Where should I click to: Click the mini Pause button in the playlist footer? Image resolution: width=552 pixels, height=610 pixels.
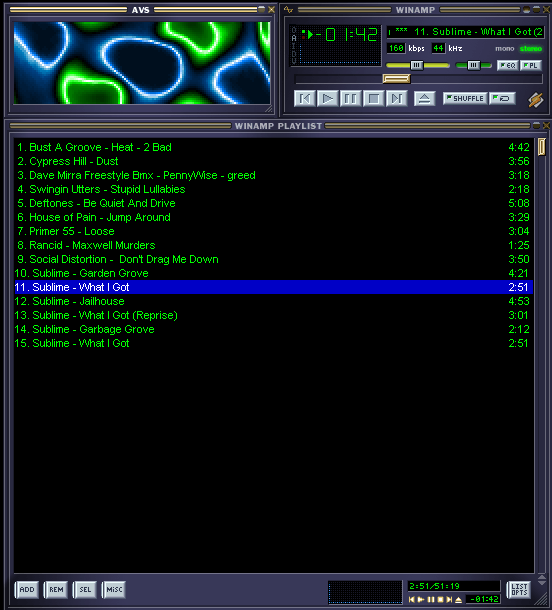click(431, 599)
